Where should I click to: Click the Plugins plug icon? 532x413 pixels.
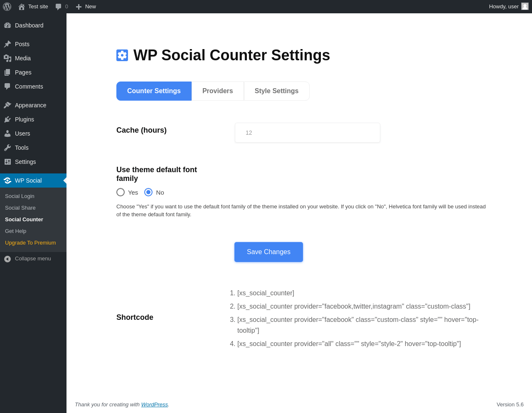[x=7, y=119]
